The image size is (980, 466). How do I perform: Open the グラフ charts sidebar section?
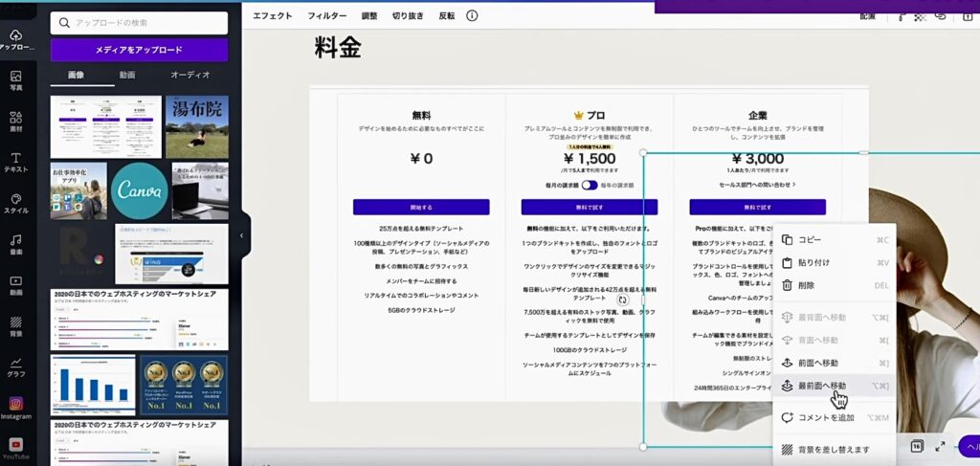coord(16,366)
